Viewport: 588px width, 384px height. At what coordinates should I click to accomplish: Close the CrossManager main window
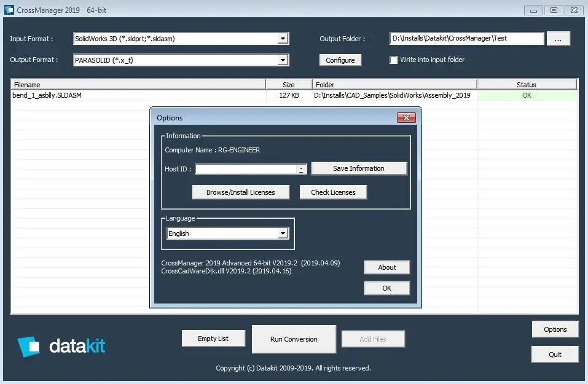(574, 10)
